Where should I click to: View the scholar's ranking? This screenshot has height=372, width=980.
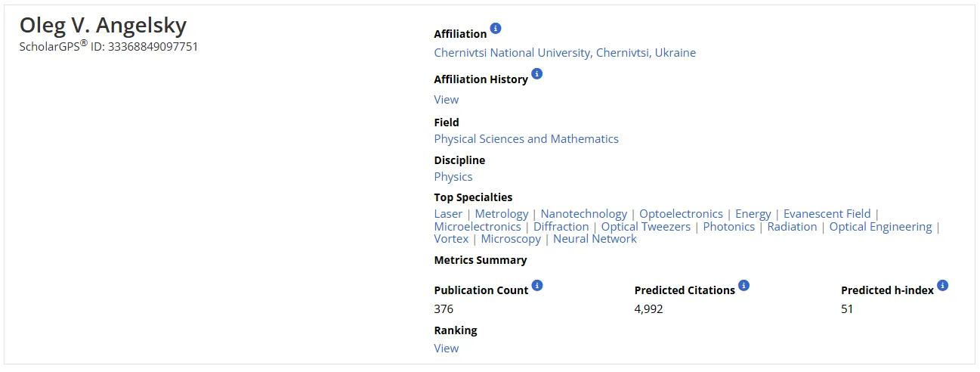pyautogui.click(x=446, y=349)
